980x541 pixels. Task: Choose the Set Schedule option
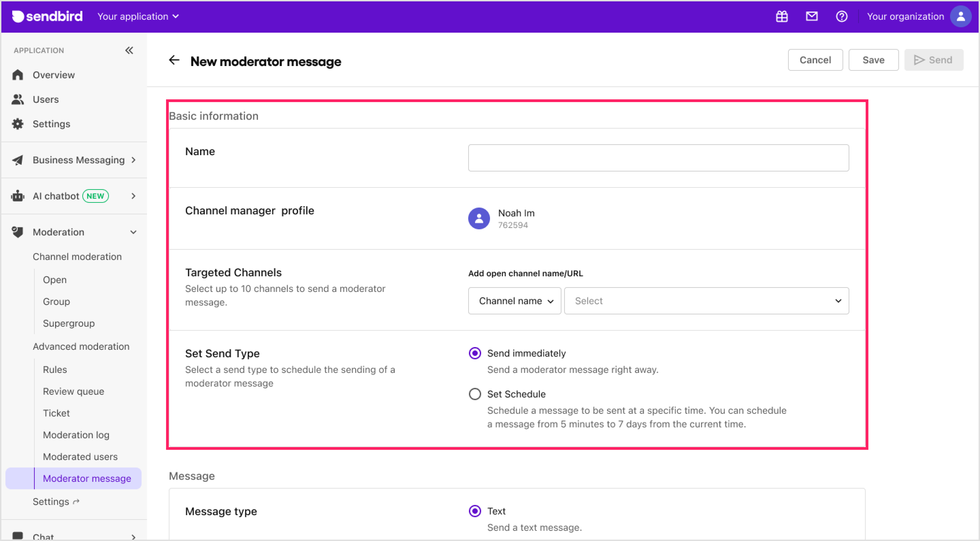pos(474,394)
